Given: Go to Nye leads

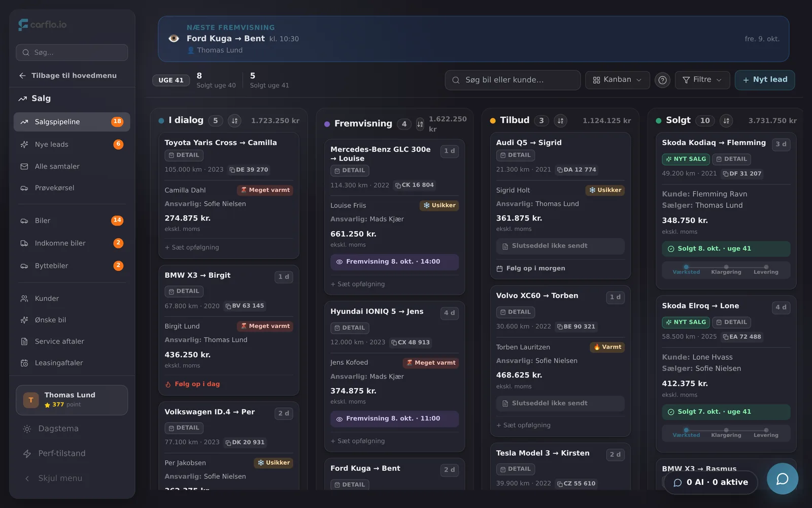Looking at the screenshot, I should (72, 144).
